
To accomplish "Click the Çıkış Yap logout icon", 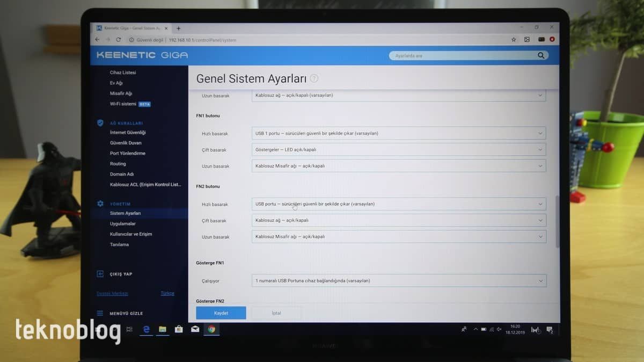I will [100, 274].
